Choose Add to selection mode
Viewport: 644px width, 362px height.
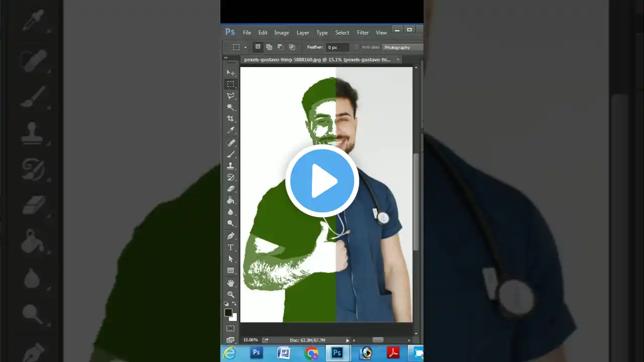click(x=269, y=47)
